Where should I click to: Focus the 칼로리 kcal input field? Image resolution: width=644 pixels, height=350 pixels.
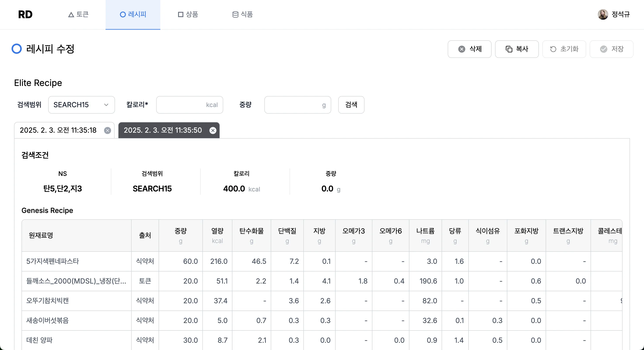point(189,105)
